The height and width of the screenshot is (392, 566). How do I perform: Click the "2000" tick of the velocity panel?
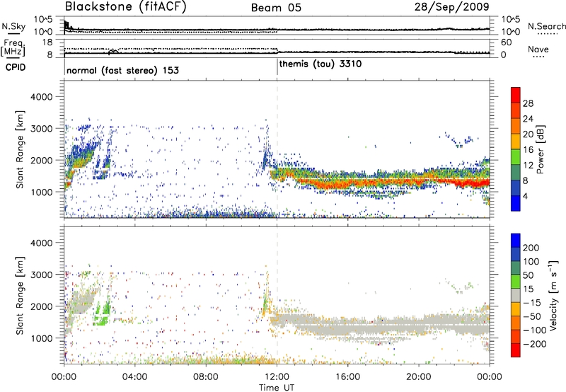tap(41, 306)
